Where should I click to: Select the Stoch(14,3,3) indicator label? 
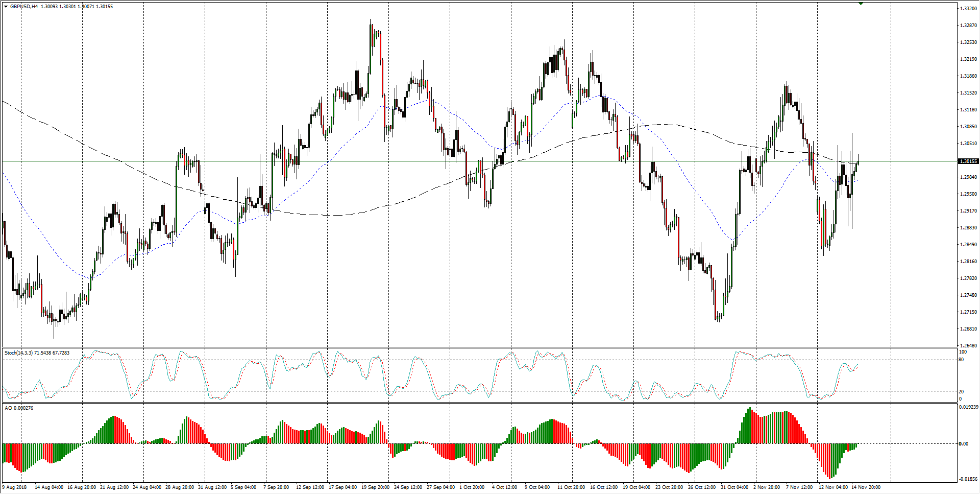click(37, 353)
